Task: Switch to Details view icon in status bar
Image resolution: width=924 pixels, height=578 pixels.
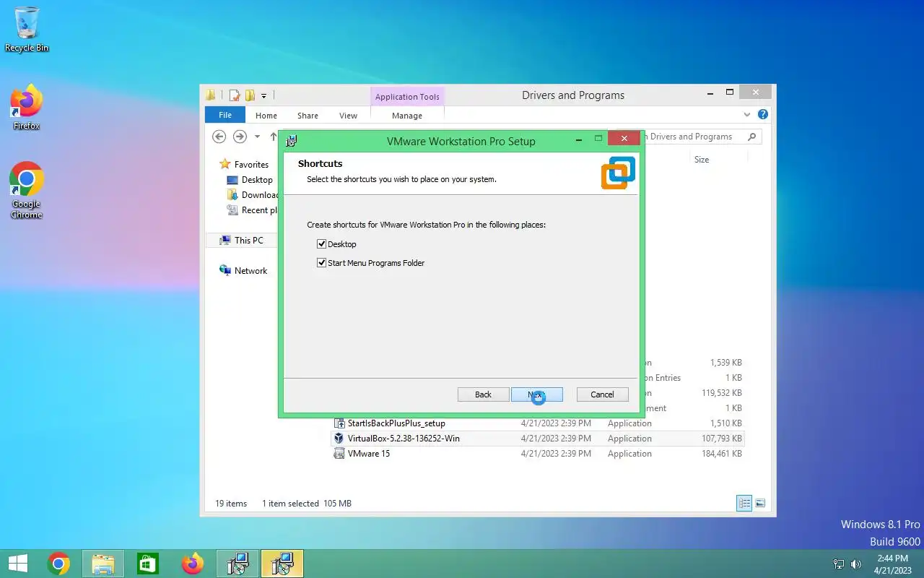Action: point(744,503)
